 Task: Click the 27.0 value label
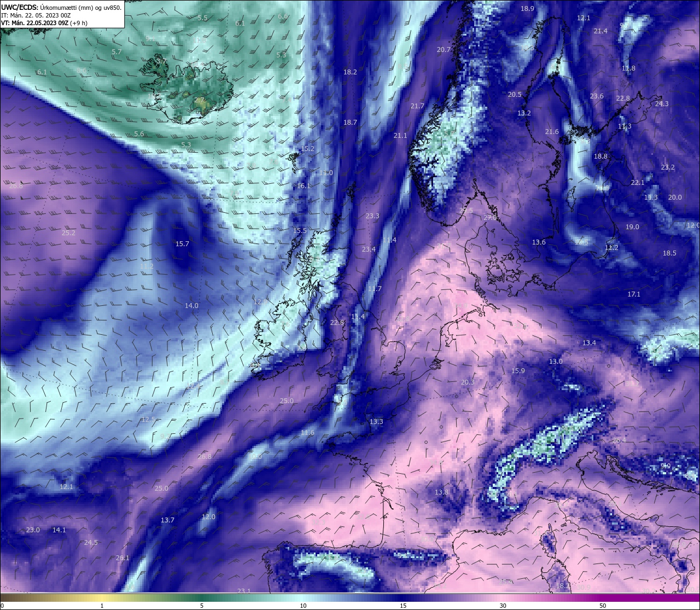[x=490, y=218]
